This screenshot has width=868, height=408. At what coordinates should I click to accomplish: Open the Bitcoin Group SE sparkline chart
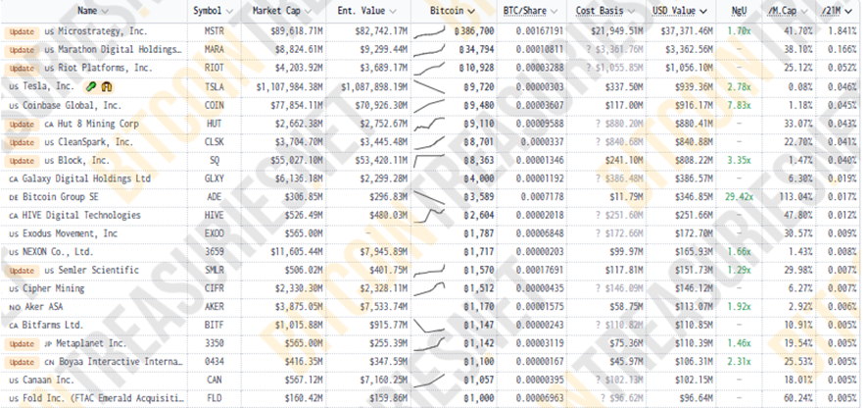click(429, 197)
